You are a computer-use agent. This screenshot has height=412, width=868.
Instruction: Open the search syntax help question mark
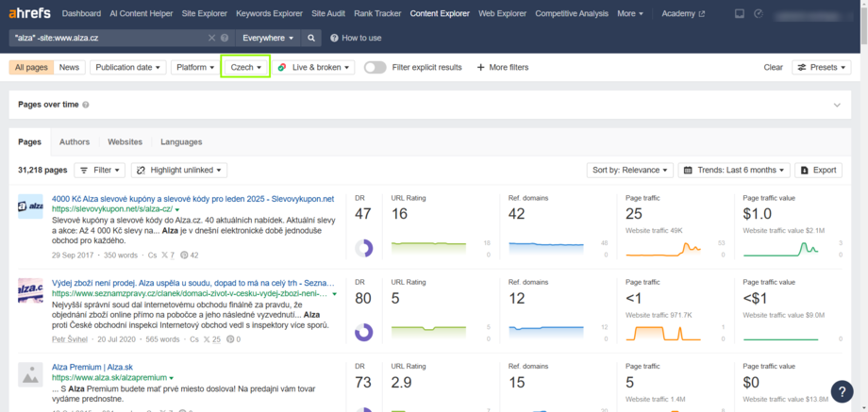tap(225, 38)
